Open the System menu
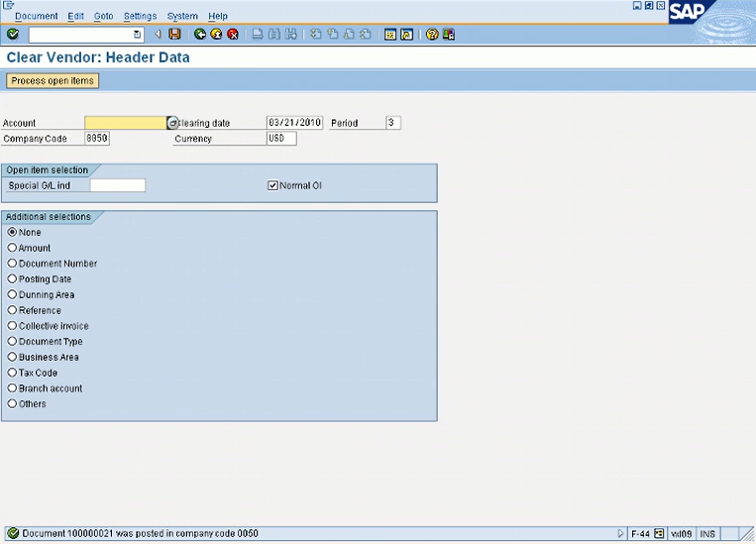The height and width of the screenshot is (544, 756). click(x=182, y=16)
